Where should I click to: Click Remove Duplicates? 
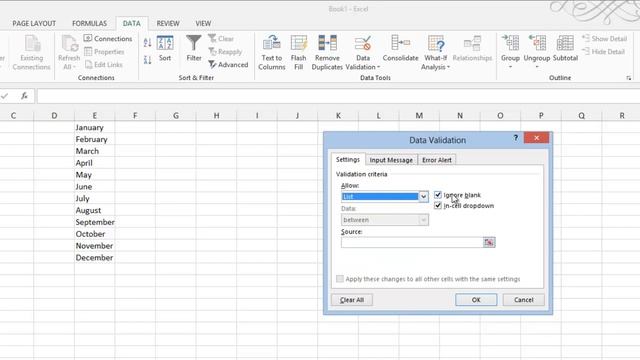click(327, 53)
